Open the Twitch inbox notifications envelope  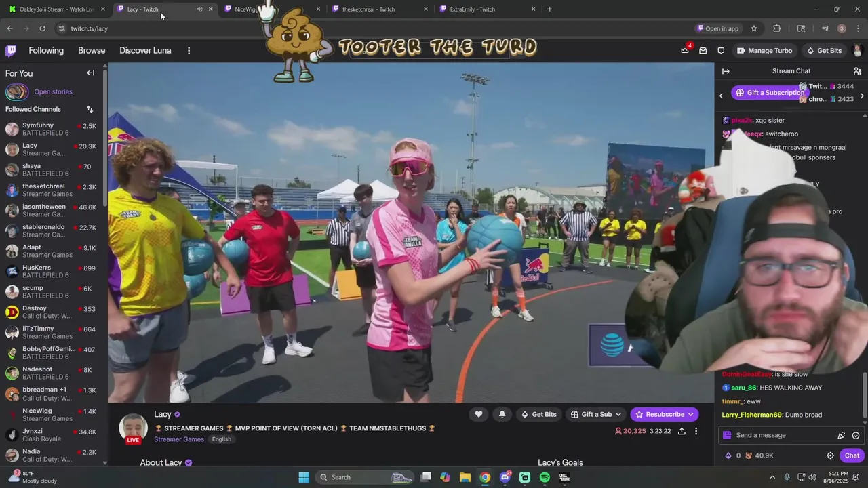(x=703, y=51)
